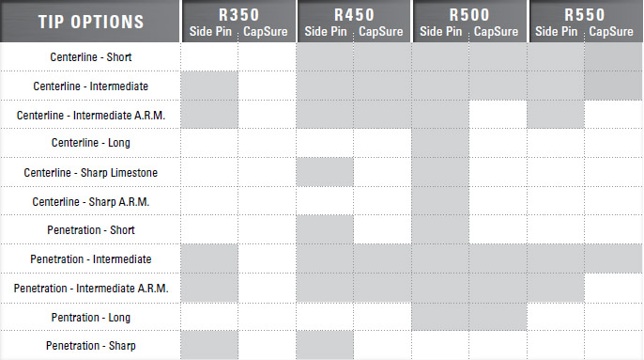
Task: Select the Centerline - Short row label
Action: pyautogui.click(x=91, y=56)
